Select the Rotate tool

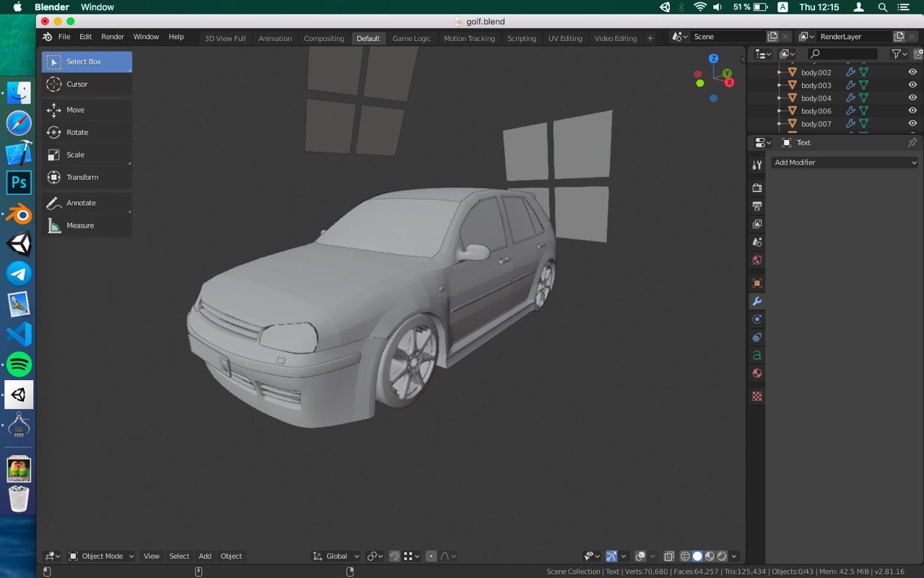[x=87, y=132]
